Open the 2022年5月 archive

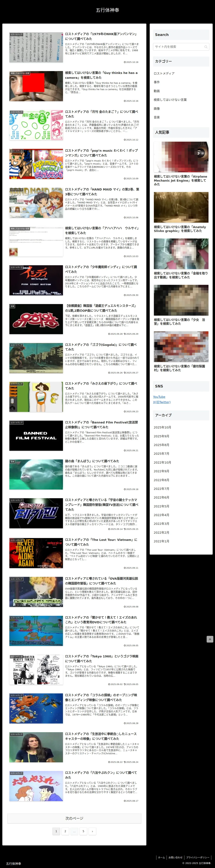[x=161, y=506]
